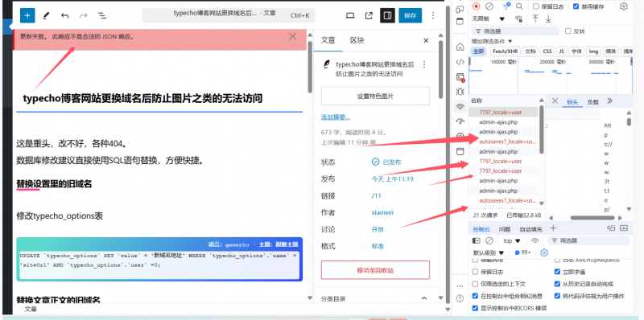This screenshot has height=320, width=644.
Task: Open post actions menu beside post title
Action: pyautogui.click(x=424, y=64)
